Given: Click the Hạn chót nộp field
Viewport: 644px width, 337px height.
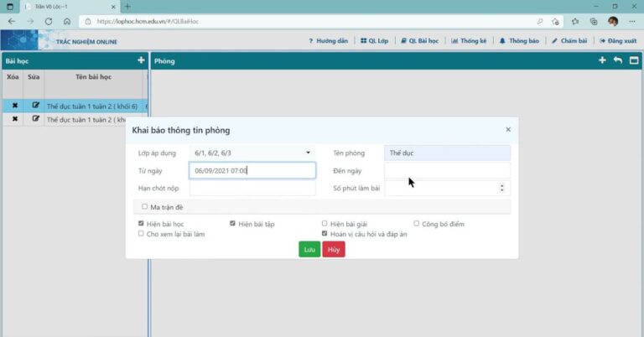Looking at the screenshot, I should coord(252,188).
